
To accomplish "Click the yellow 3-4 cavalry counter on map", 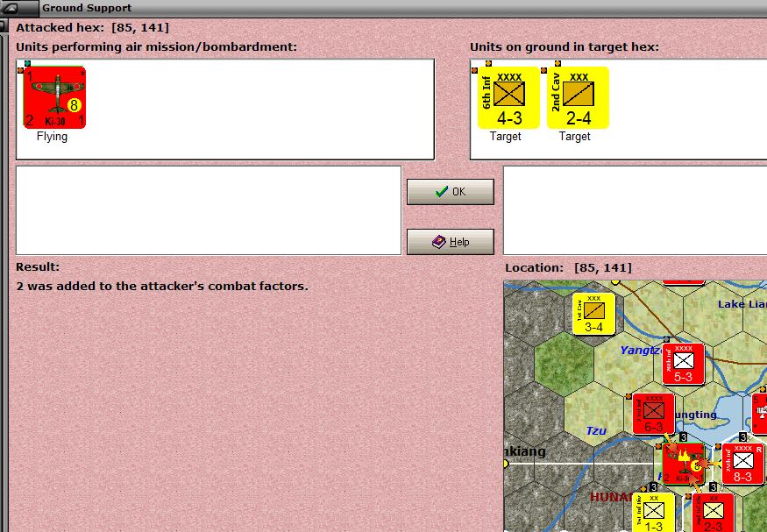I will point(593,314).
